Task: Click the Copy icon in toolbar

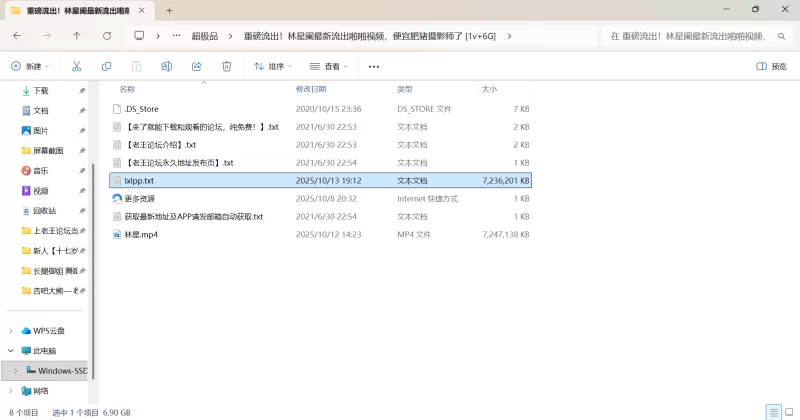Action: coord(106,66)
